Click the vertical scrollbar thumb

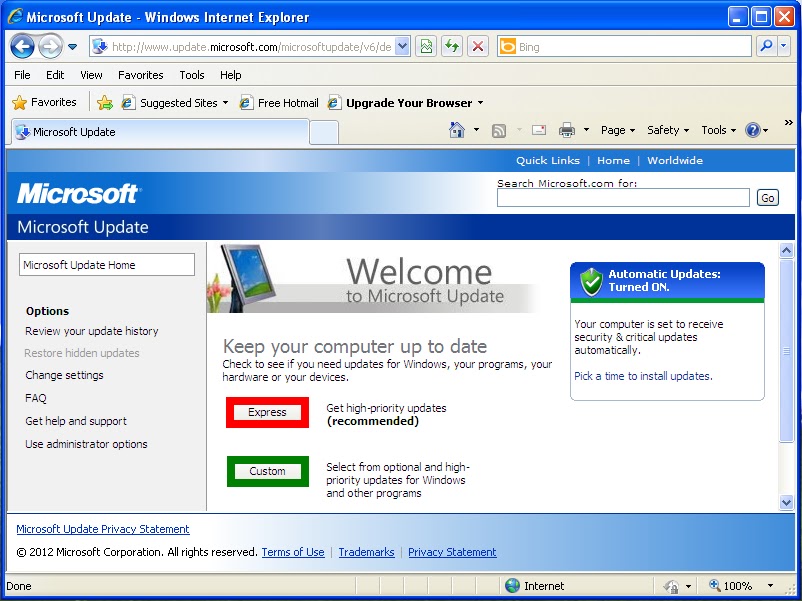point(786,350)
